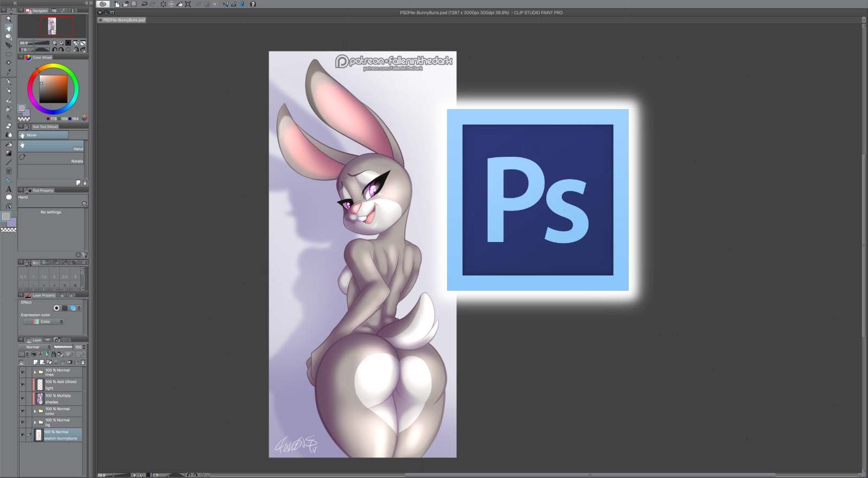Image resolution: width=868 pixels, height=478 pixels.
Task: Open a file using the folder icon
Action: [x=125, y=4]
